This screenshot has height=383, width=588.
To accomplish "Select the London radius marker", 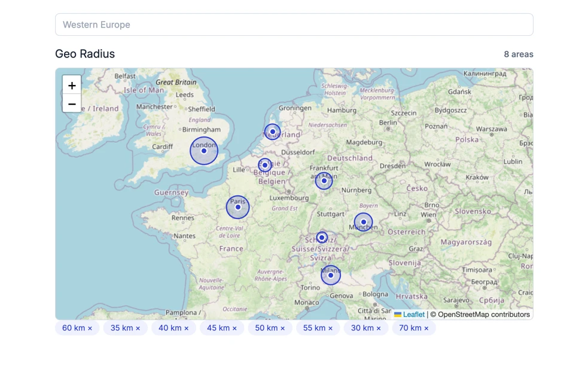I will 203,151.
